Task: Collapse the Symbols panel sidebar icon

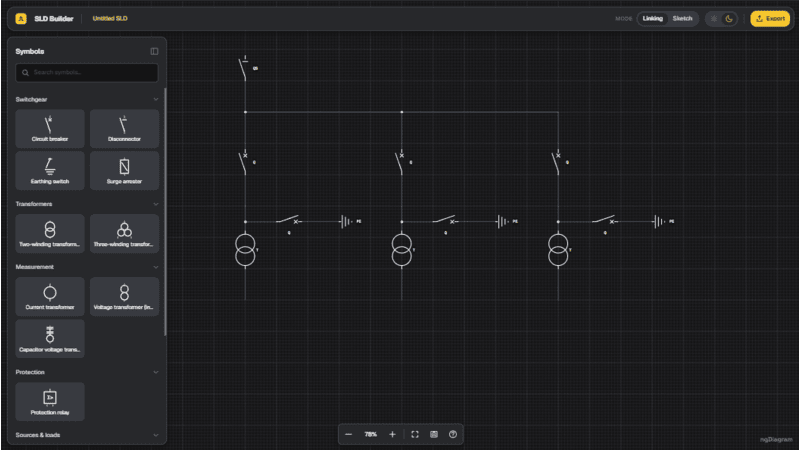Action: [154, 52]
